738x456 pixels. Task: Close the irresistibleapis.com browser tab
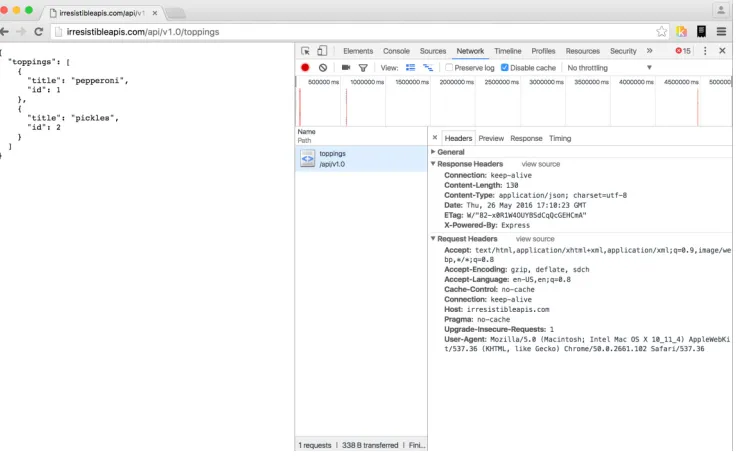point(155,13)
